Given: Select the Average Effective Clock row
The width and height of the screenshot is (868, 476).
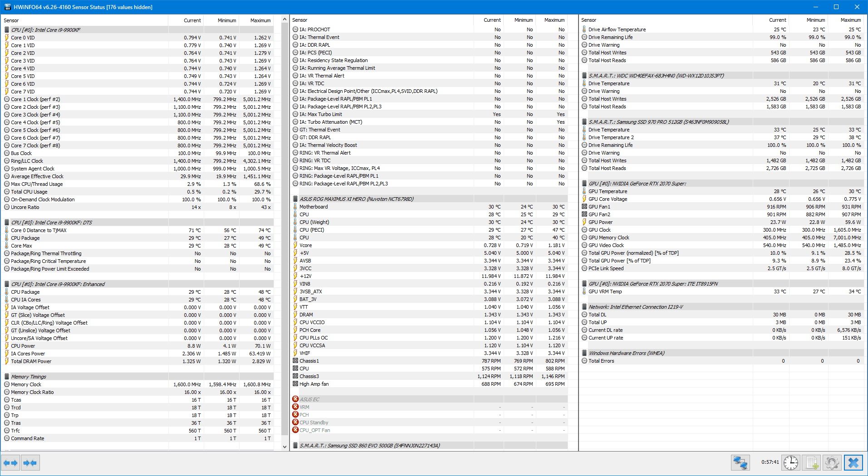Looking at the screenshot, I should point(139,176).
